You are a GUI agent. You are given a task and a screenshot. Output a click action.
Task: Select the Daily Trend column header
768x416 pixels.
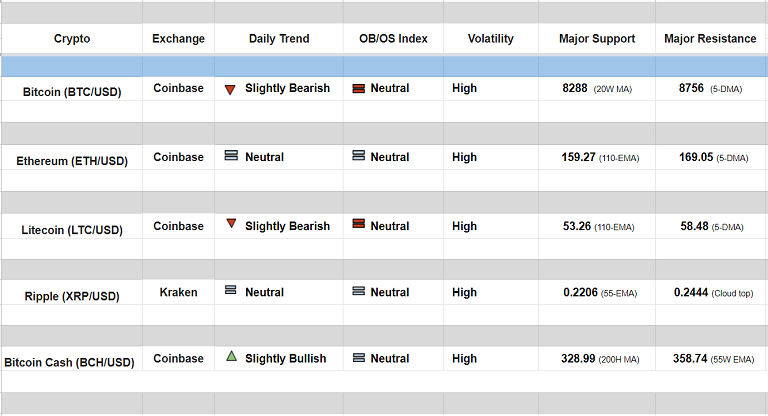point(279,39)
